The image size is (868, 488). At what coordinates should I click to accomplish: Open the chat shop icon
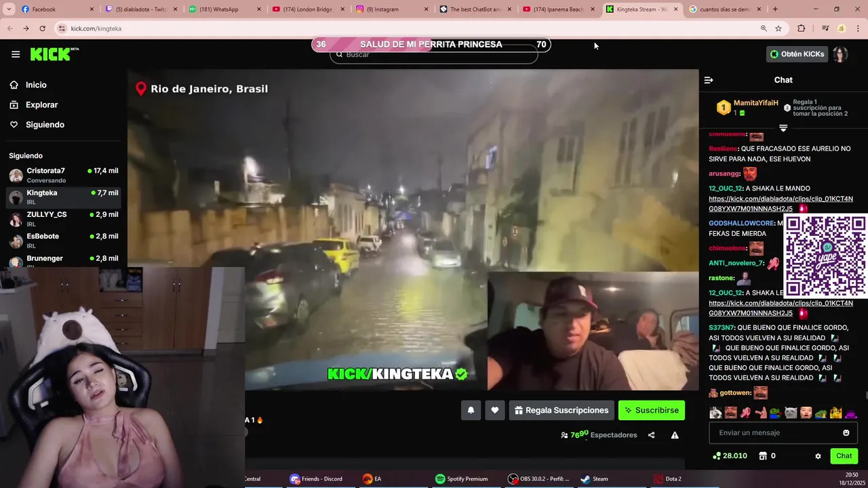(762, 456)
